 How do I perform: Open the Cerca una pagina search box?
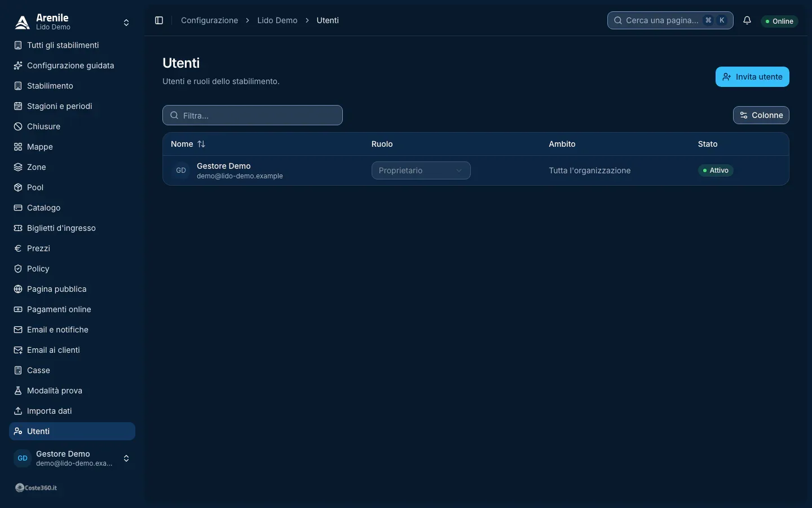coord(670,20)
